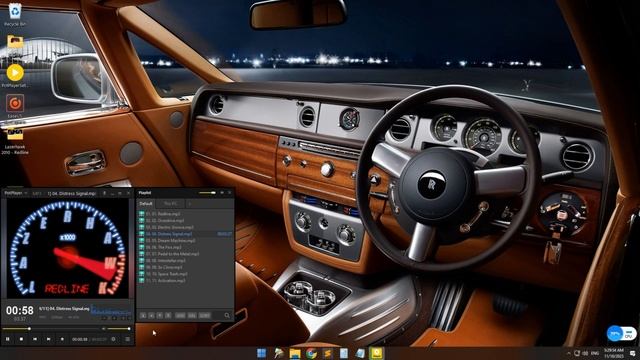Image resolution: width=640 pixels, height=360 pixels.
Task: Open the Windows Start menu
Action: tap(262, 353)
